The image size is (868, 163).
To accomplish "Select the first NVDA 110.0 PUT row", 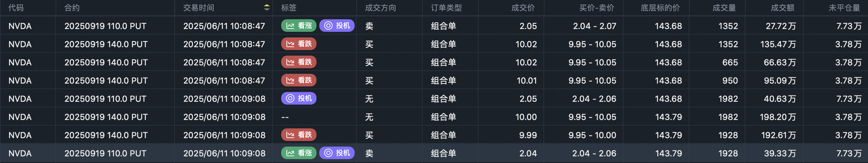I will [434, 26].
